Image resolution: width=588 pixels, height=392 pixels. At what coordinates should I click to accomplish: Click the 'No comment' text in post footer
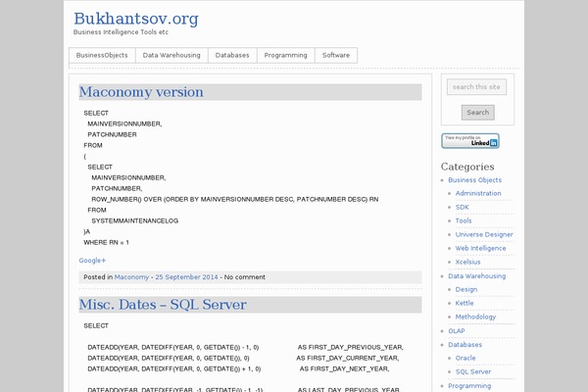(x=244, y=277)
